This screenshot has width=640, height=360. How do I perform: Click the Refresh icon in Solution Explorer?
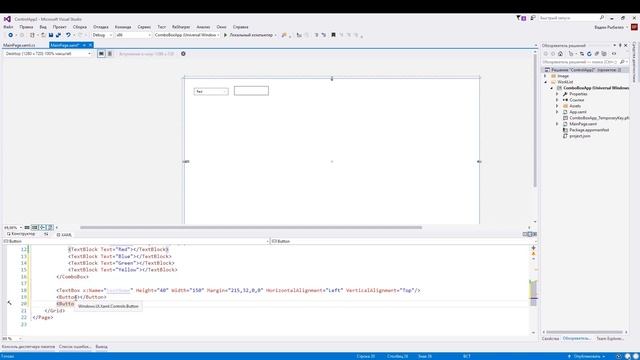pyautogui.click(x=589, y=53)
